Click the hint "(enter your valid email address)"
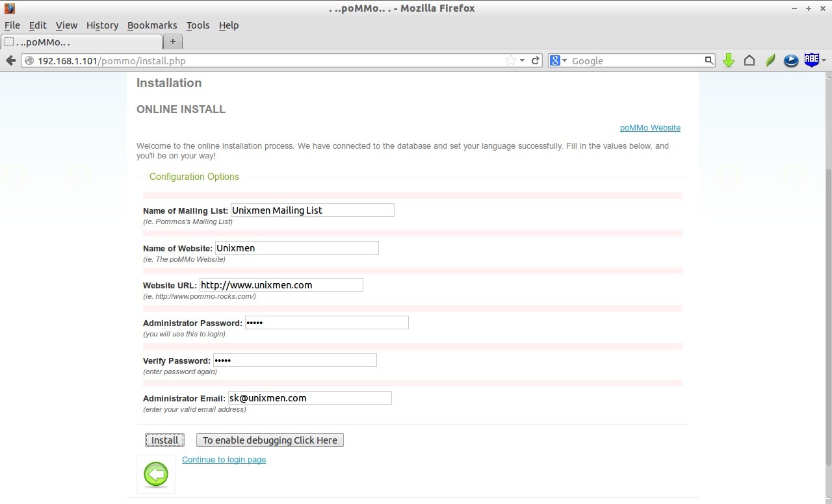This screenshot has height=504, width=832. (x=194, y=409)
